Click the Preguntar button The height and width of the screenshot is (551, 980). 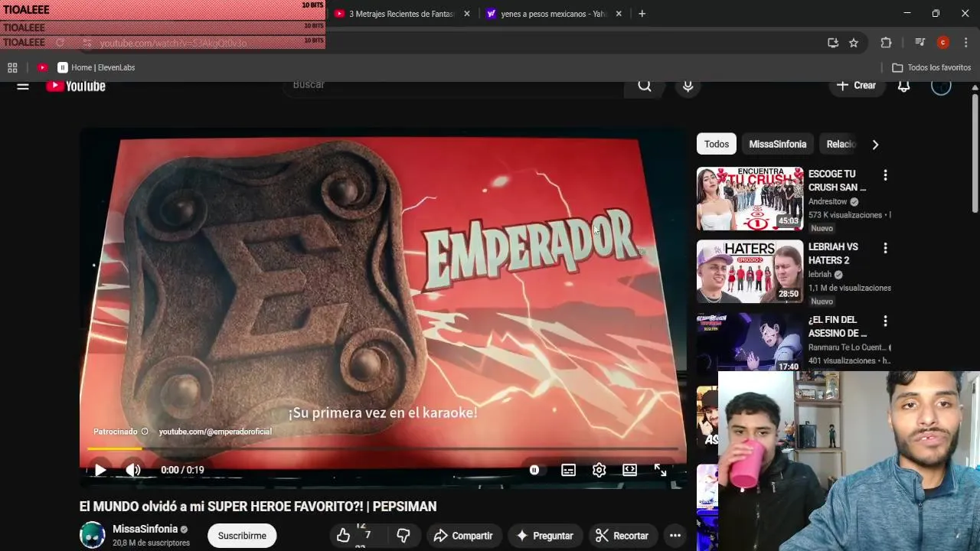tap(544, 536)
